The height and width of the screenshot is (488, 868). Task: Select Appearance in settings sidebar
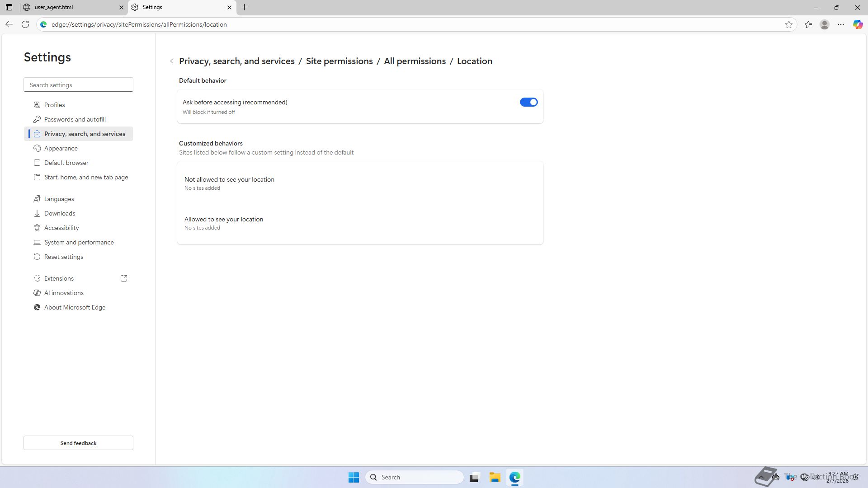click(61, 148)
